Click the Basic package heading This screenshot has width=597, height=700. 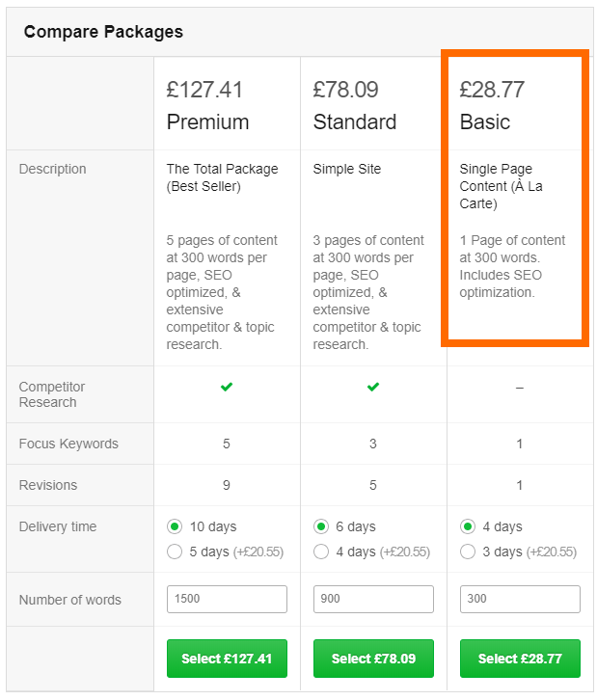tap(485, 121)
